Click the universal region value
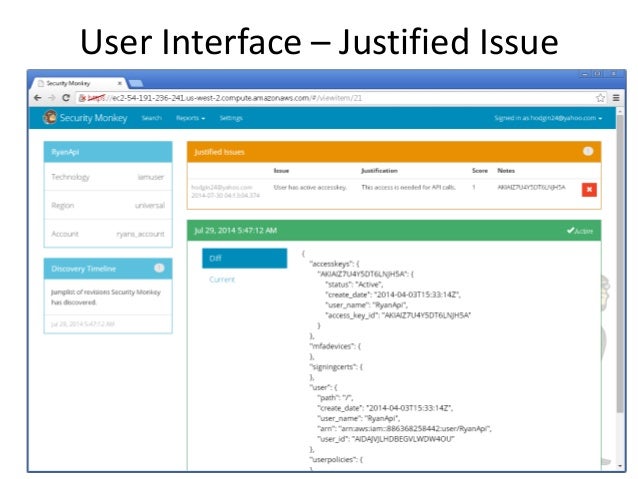The height and width of the screenshot is (479, 638). [150, 206]
